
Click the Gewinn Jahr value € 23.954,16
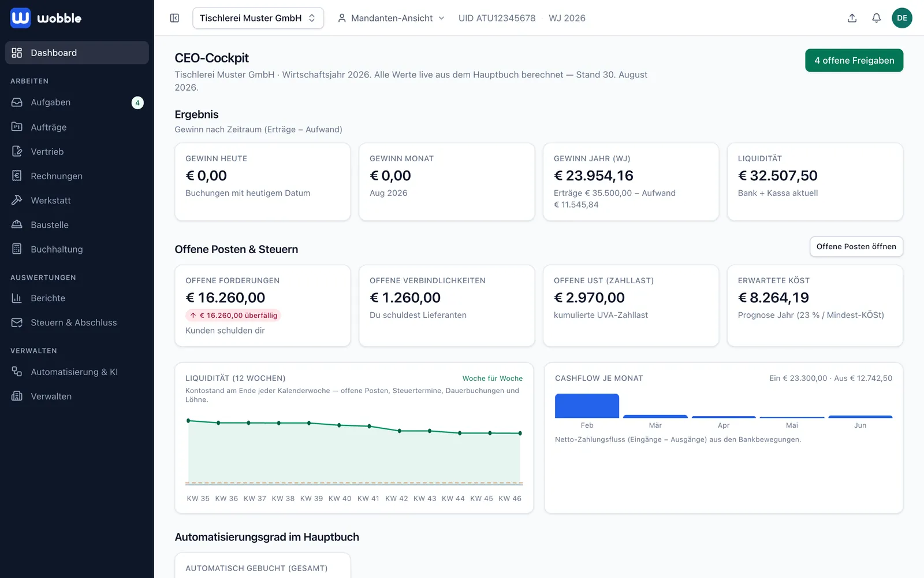click(594, 176)
